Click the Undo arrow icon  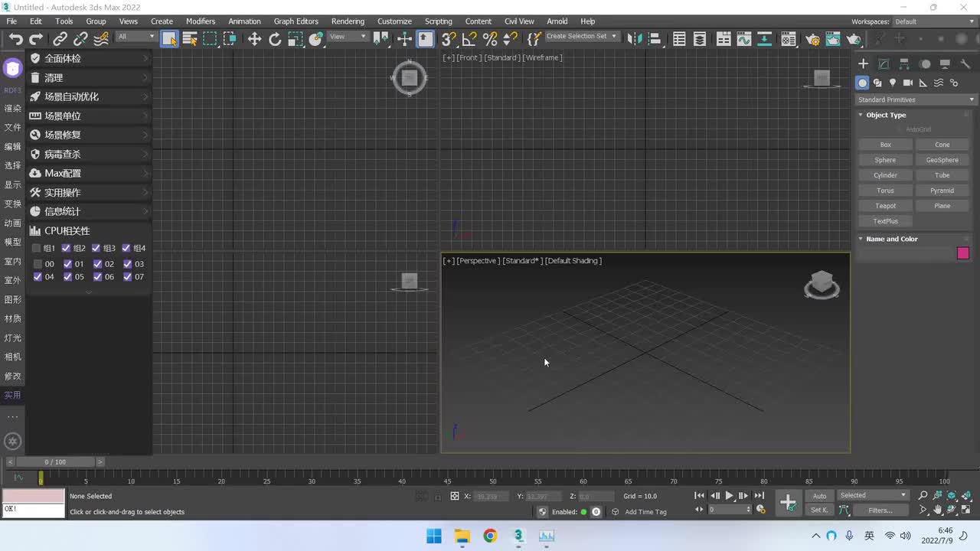tap(15, 39)
